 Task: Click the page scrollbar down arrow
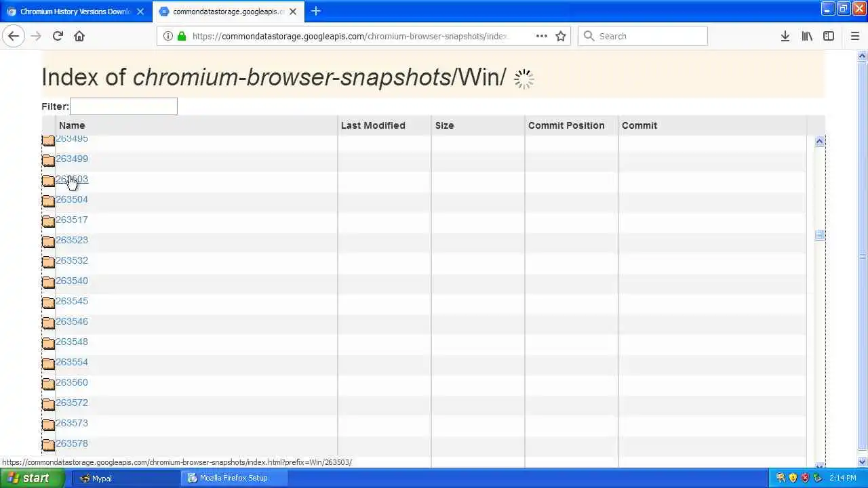pyautogui.click(x=863, y=462)
